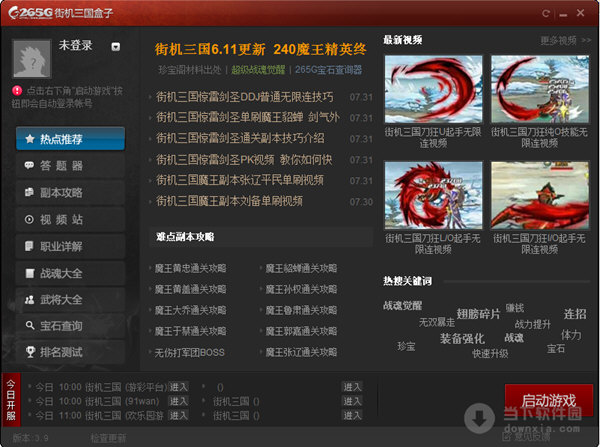Open the 武将大全 menu item
Screen dimensions: 600x447
[70, 300]
